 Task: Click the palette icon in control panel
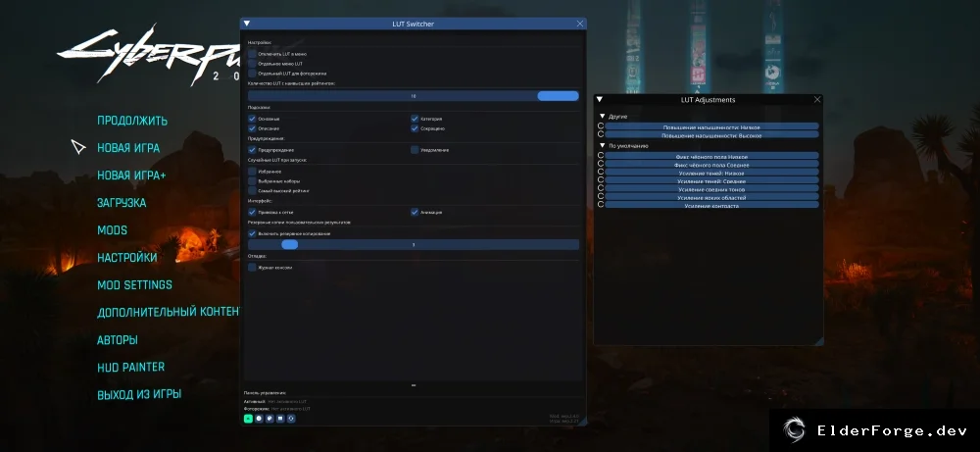[x=269, y=419]
